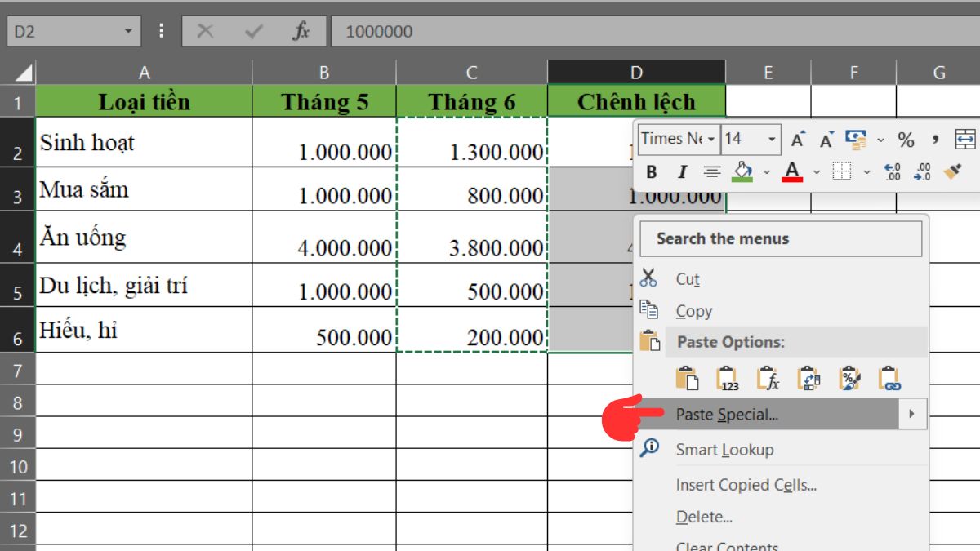Click the Search the menus box
The height and width of the screenshot is (551, 980).
(782, 238)
